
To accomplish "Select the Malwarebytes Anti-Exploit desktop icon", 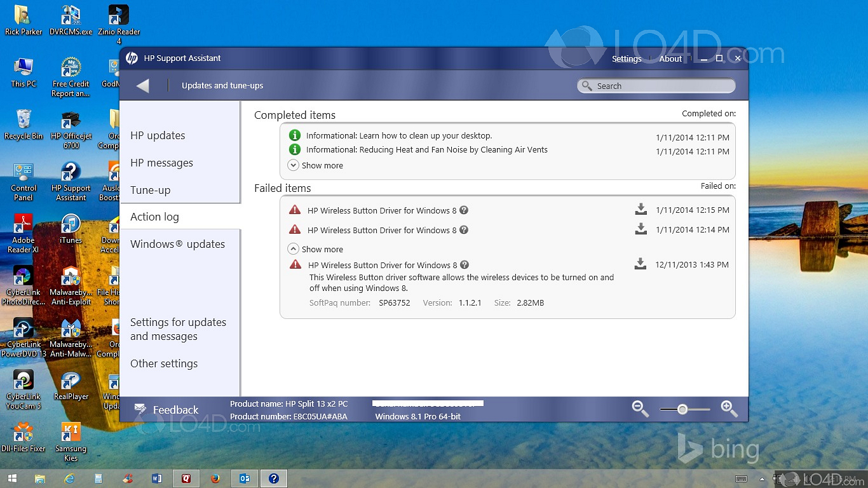I will pos(71,285).
